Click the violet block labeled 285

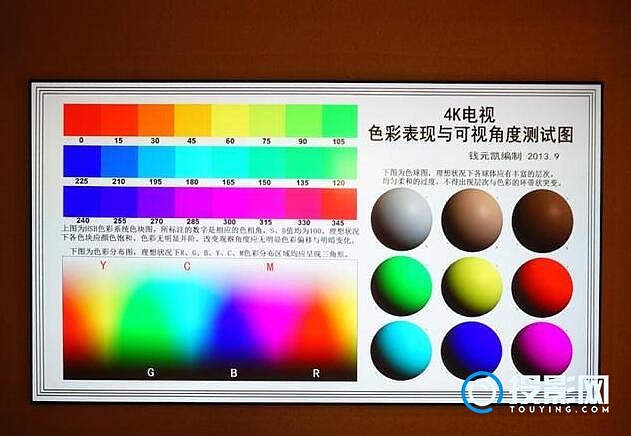[193, 203]
